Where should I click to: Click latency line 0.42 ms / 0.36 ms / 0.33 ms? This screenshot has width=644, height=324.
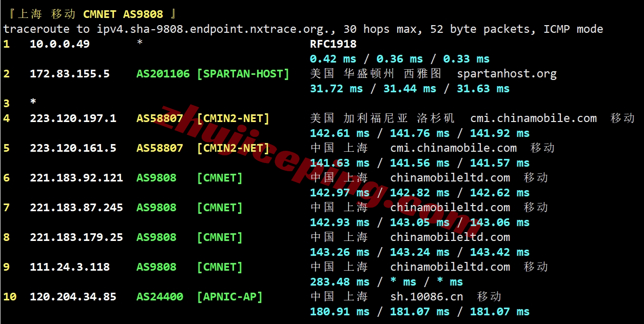coord(400,59)
